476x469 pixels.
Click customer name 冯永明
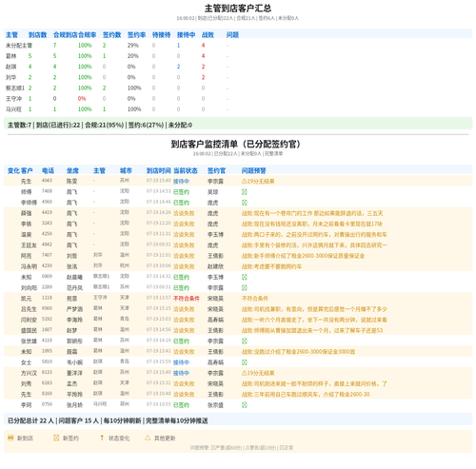[x=29, y=266]
